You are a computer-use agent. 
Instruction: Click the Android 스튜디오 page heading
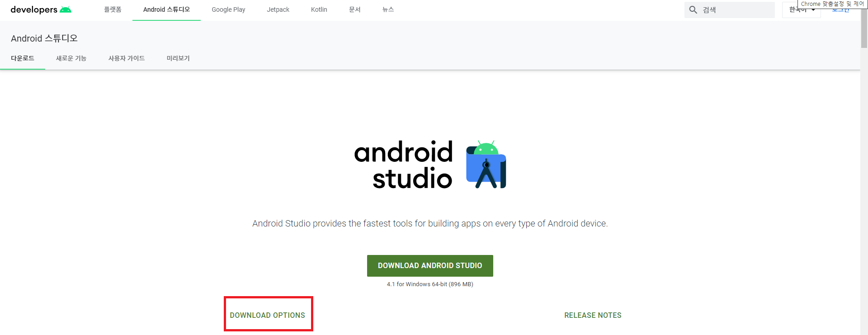(x=44, y=38)
